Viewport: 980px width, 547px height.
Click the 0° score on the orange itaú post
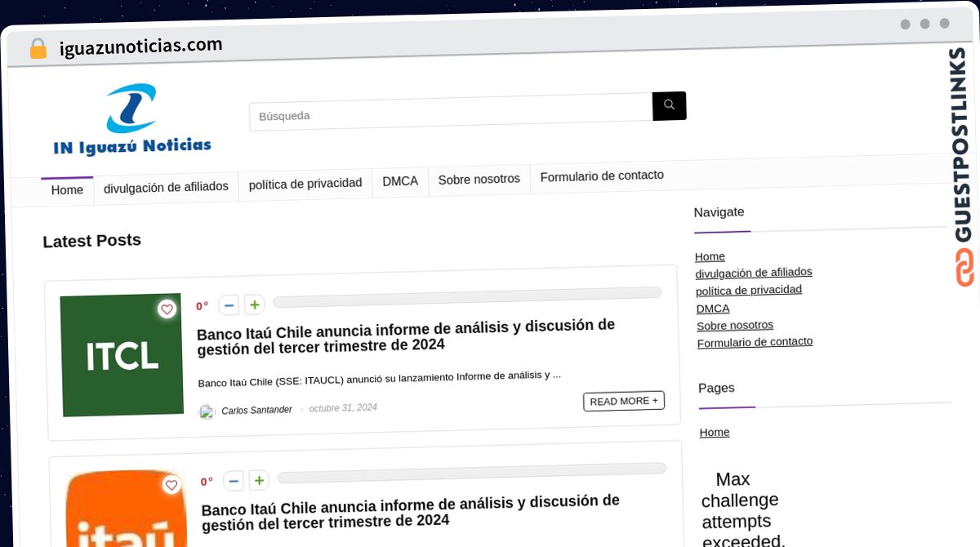[207, 482]
